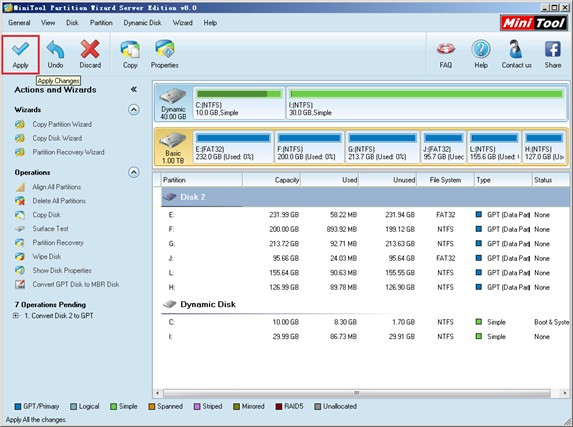The image size is (573, 427).
Task: Select the J:(FAT32) 95.7 GB block
Action: (x=444, y=147)
